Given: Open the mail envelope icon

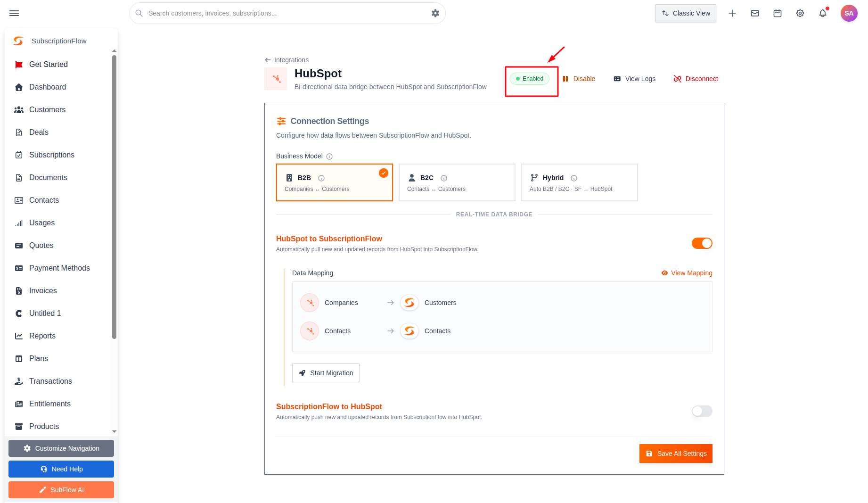Looking at the screenshot, I should point(755,13).
